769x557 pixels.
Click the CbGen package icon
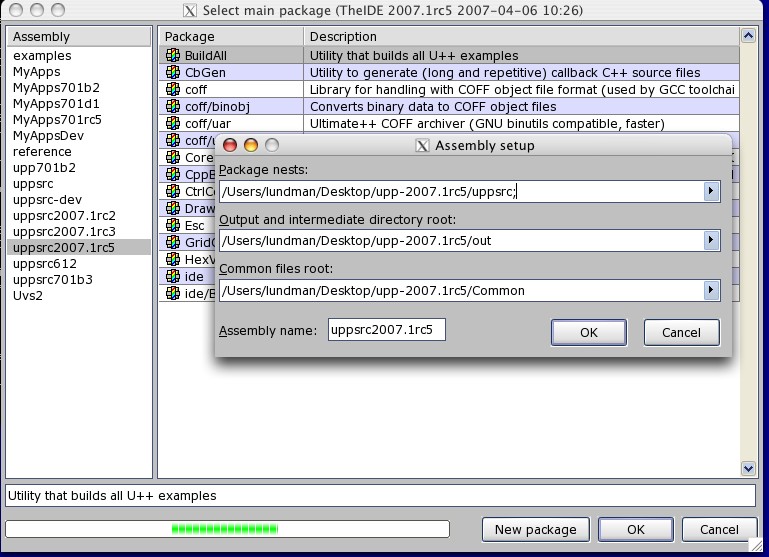pos(173,73)
